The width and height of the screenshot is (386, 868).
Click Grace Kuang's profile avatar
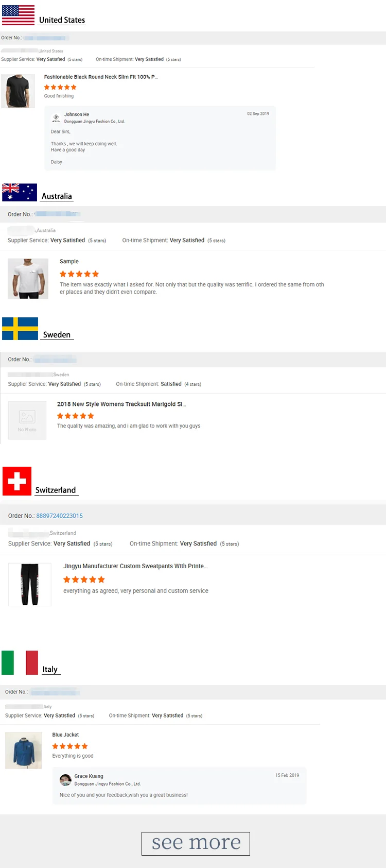point(65,780)
